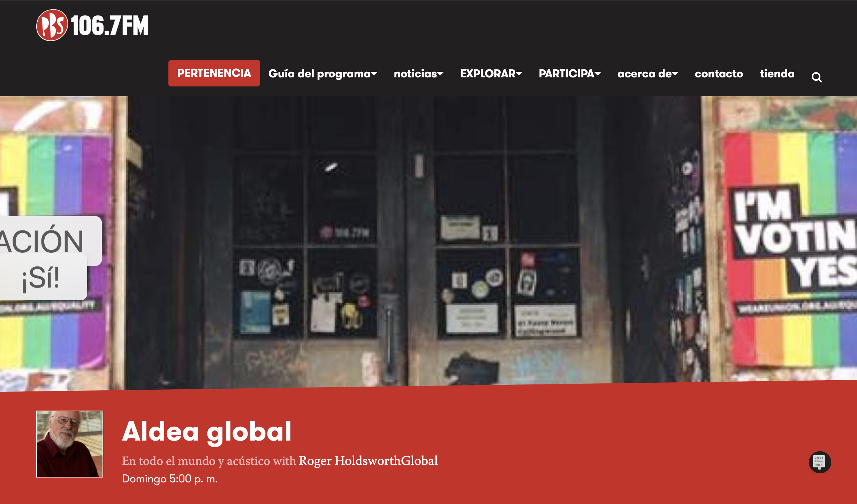The image size is (857, 504).
Task: Expand the acerca de dropdown
Action: 647,74
